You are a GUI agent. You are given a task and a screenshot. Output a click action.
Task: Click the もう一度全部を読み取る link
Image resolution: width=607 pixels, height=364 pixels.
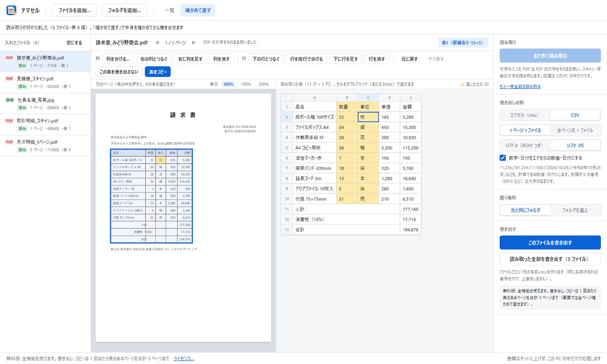pyautogui.click(x=520, y=86)
